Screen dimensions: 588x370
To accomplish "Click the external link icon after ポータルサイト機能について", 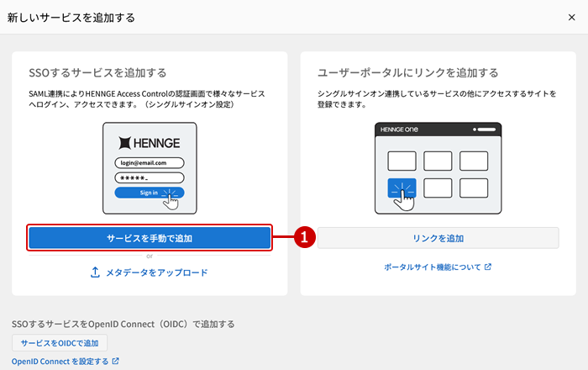I will [x=488, y=267].
